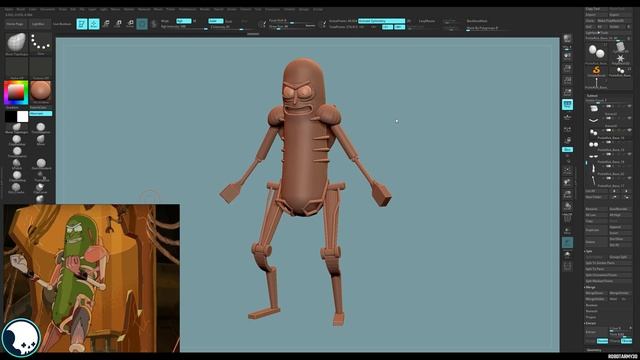
Task: Select the white secondary color swatch
Action: point(22,116)
